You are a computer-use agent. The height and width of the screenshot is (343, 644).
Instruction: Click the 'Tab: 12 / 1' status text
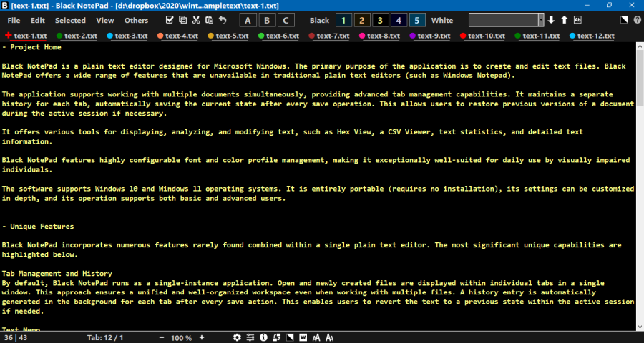(x=105, y=338)
